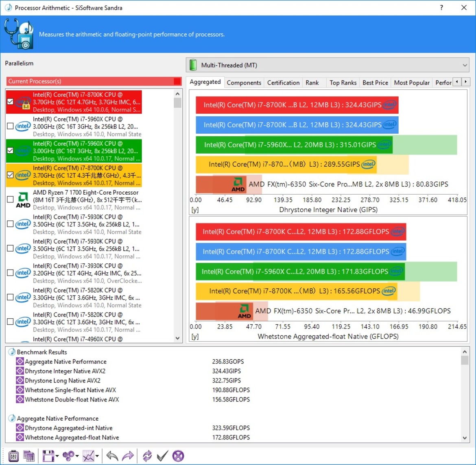The image size is (476, 465).
Task: Uncheck the yellow i7-8700K processor checkbox
Action: click(x=10, y=175)
